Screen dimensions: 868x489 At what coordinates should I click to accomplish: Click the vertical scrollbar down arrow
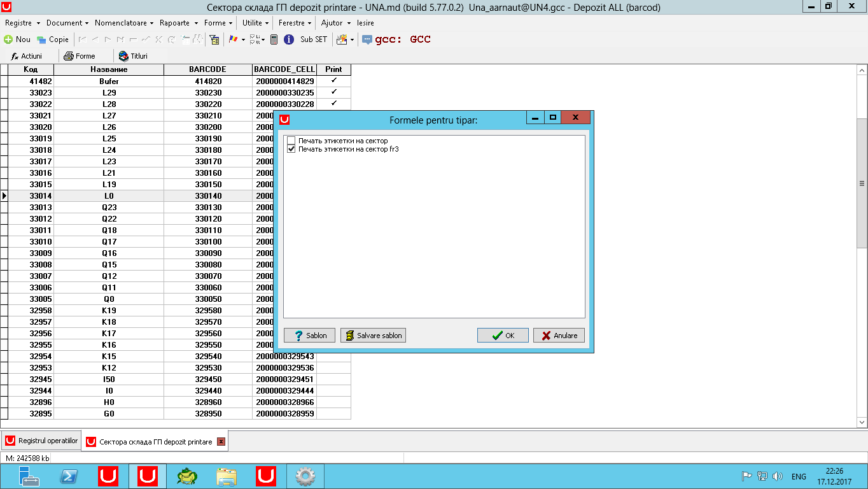click(x=862, y=422)
